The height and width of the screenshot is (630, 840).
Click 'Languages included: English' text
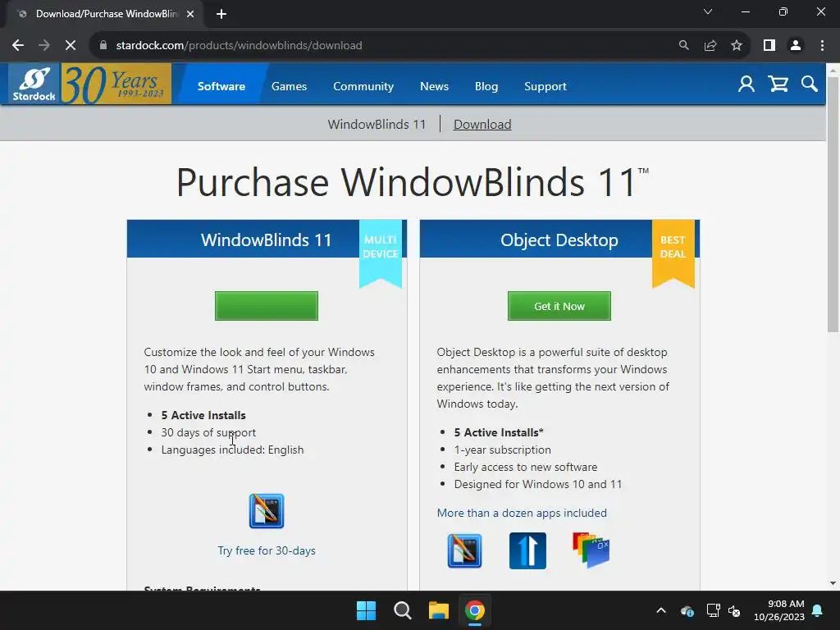[232, 450]
